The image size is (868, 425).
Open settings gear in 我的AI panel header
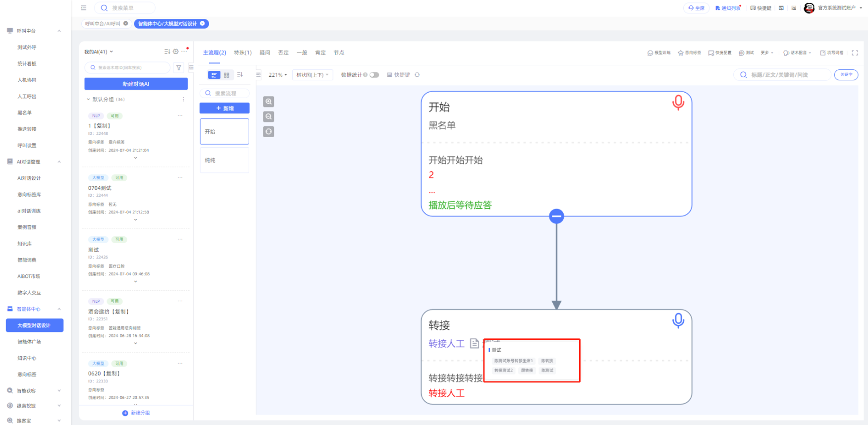175,52
